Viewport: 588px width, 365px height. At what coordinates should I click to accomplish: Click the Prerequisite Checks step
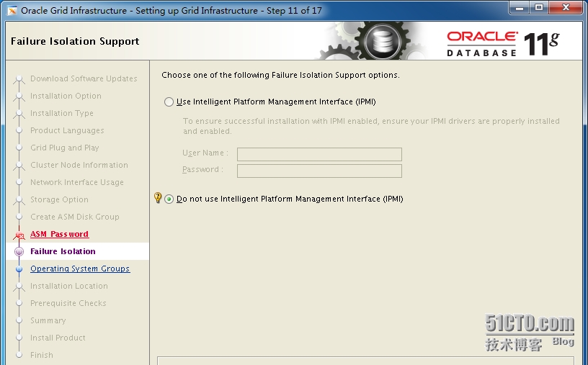[68, 303]
